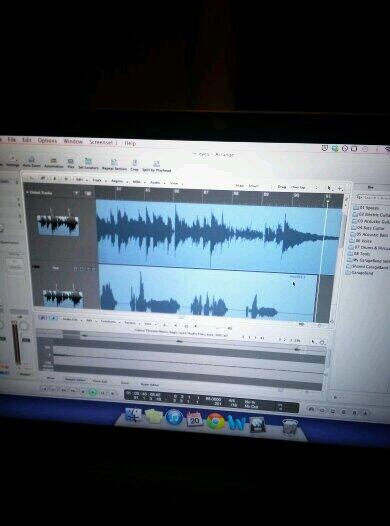Open Google Chrome from the Dock
390x526 pixels.
(216, 421)
